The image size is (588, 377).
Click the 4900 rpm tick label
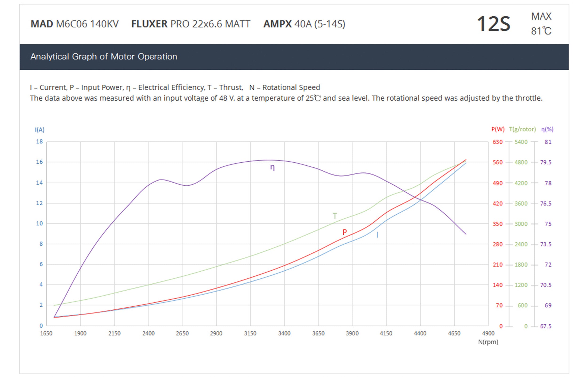488,333
